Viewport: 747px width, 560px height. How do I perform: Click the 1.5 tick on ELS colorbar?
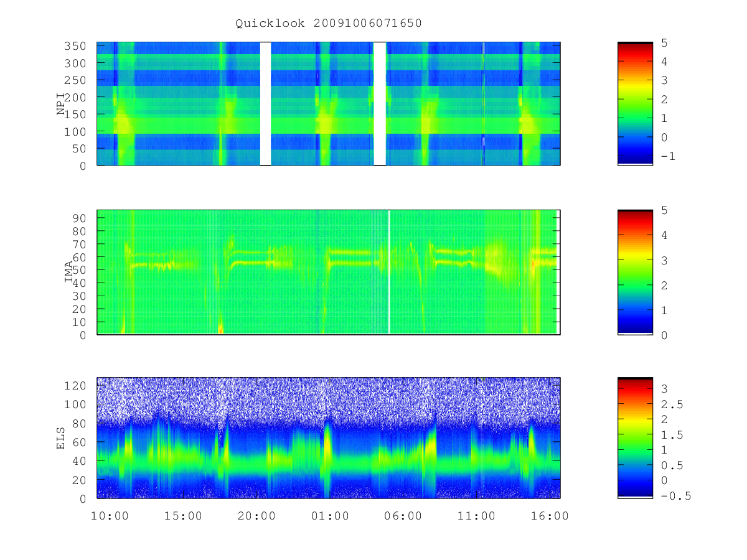point(671,435)
